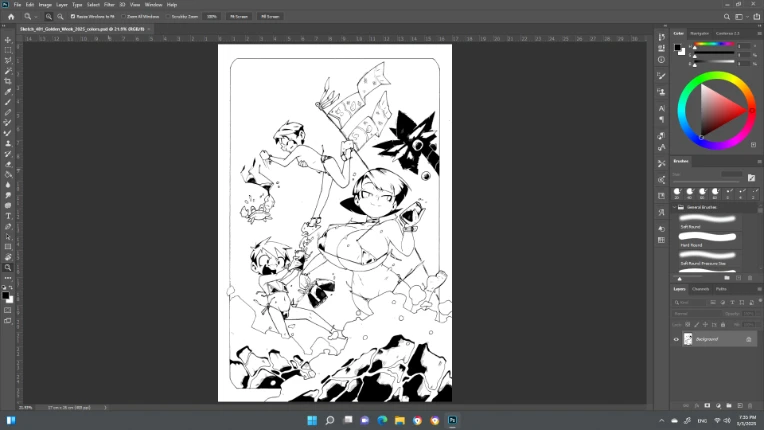
Task: Open the Share icon at top right
Action: 757,17
